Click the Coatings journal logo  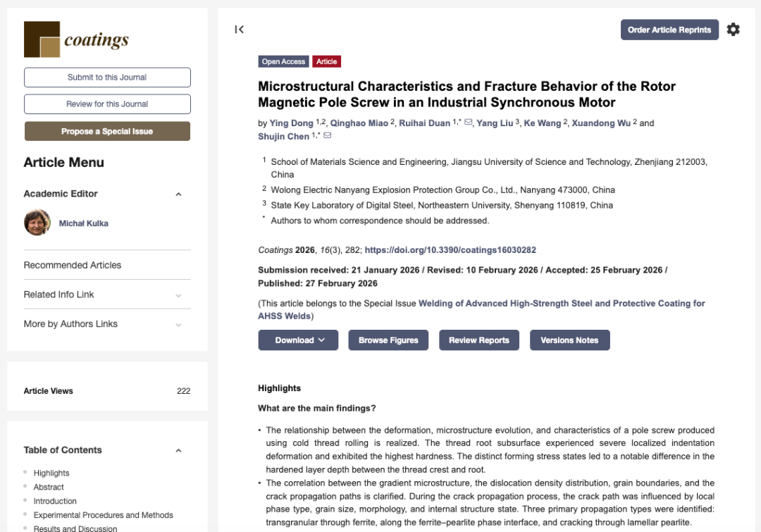pyautogui.click(x=76, y=39)
